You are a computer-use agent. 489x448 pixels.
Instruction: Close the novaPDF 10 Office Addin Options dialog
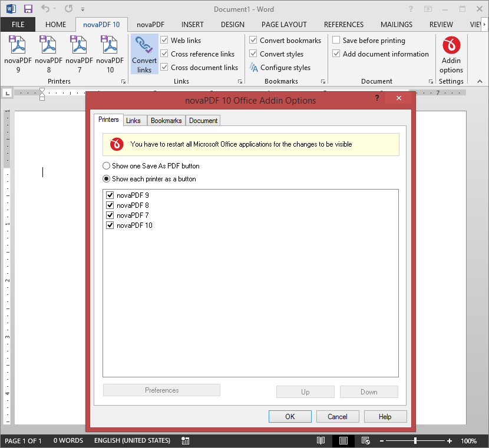(398, 98)
